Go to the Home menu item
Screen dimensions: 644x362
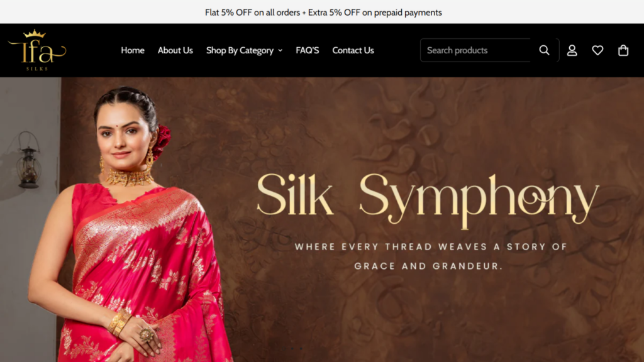tap(133, 50)
